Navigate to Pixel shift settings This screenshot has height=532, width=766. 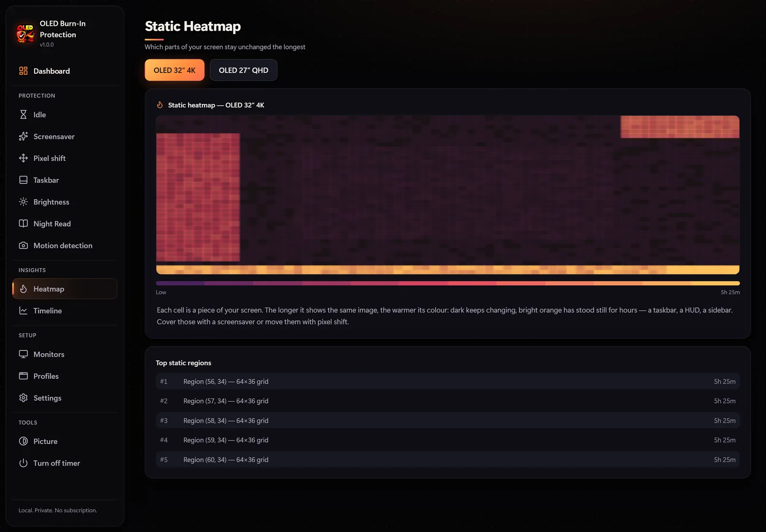tap(65, 158)
